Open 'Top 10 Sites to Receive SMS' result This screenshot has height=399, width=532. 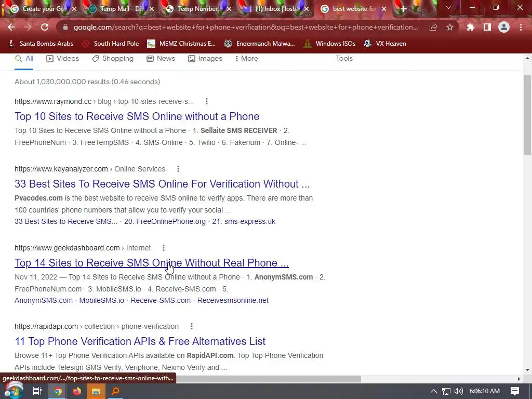tap(137, 116)
